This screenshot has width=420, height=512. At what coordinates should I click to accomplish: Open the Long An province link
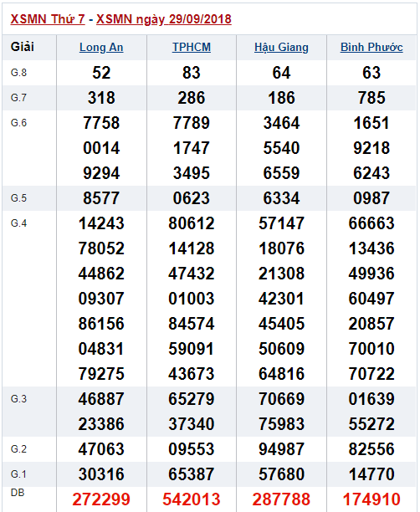point(101,48)
